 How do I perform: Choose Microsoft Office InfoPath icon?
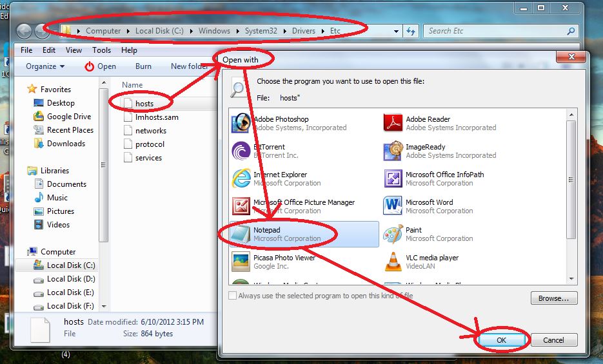(x=393, y=178)
